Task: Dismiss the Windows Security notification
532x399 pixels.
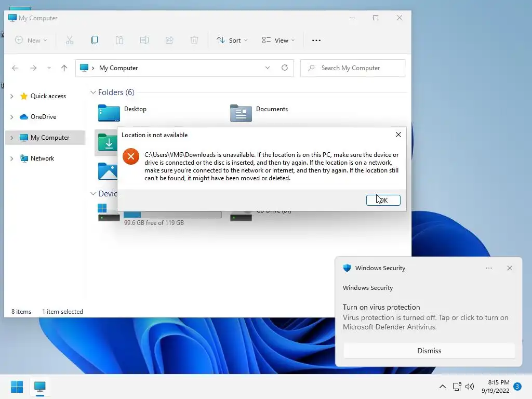Action: pyautogui.click(x=429, y=351)
